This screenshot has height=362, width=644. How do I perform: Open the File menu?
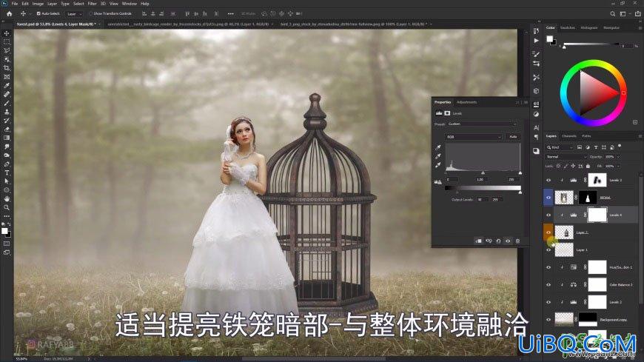[x=14, y=4]
